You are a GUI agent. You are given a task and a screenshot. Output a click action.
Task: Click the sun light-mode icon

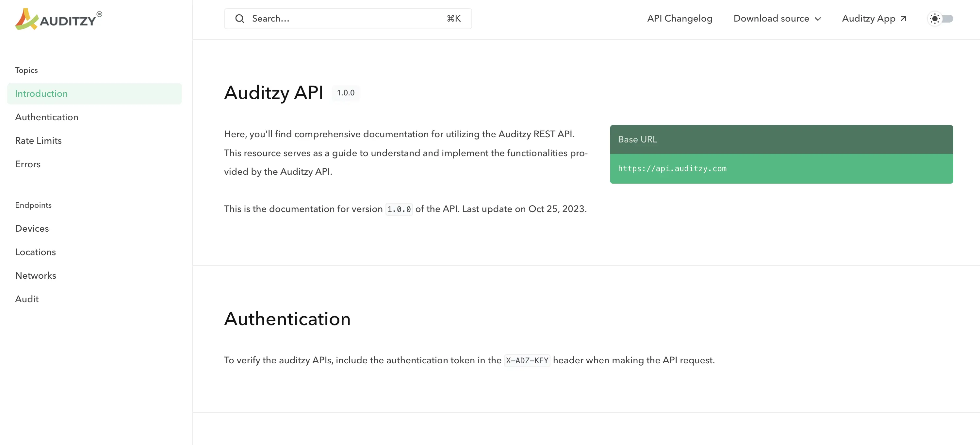(x=935, y=19)
